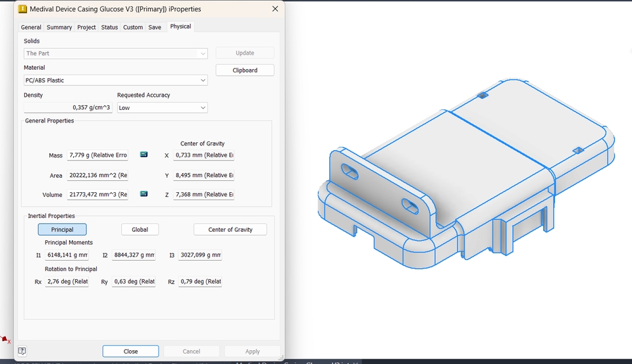Open the help icon in the dialog footer
Image resolution: width=632 pixels, height=364 pixels.
[x=22, y=351]
